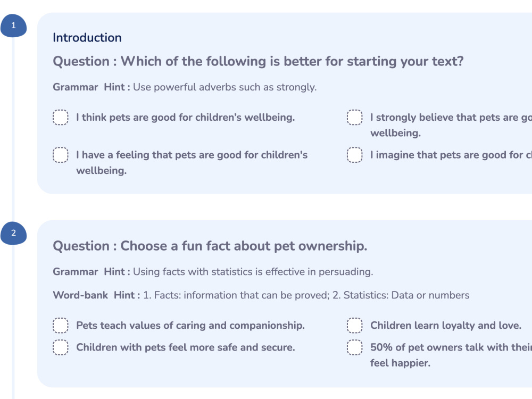Select 'Children learn loyalty and love' checkbox

[354, 326]
